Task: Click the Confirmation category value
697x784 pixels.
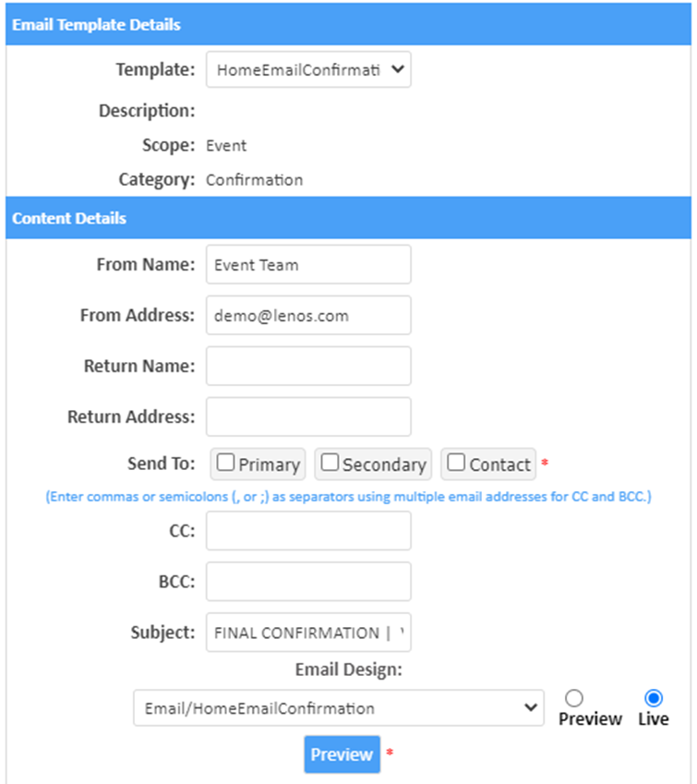Action: coord(254,180)
